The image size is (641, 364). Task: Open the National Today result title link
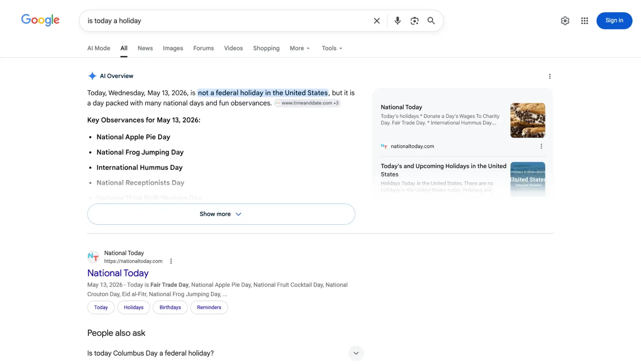118,273
